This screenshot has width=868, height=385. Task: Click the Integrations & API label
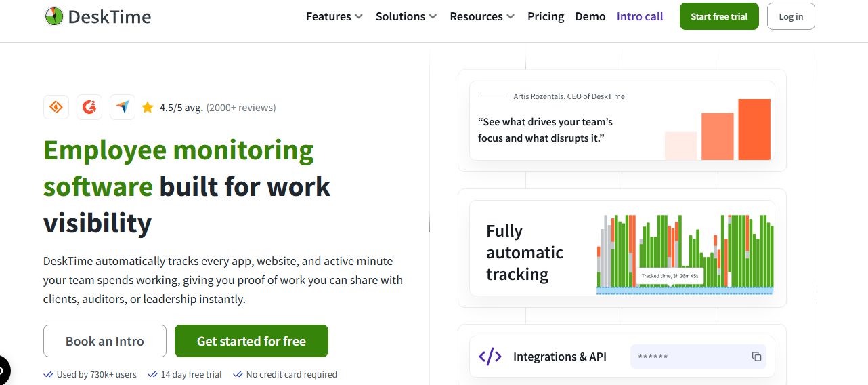point(560,357)
